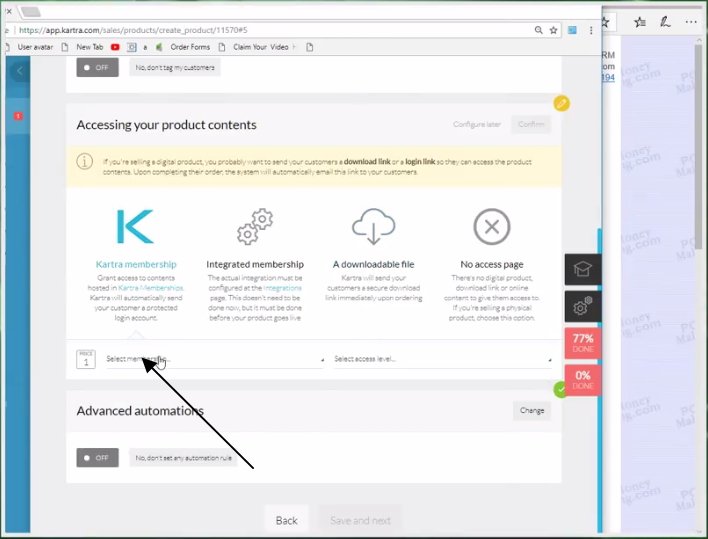Click the "Accessing your product contents" heading
The image size is (708, 539).
(166, 125)
